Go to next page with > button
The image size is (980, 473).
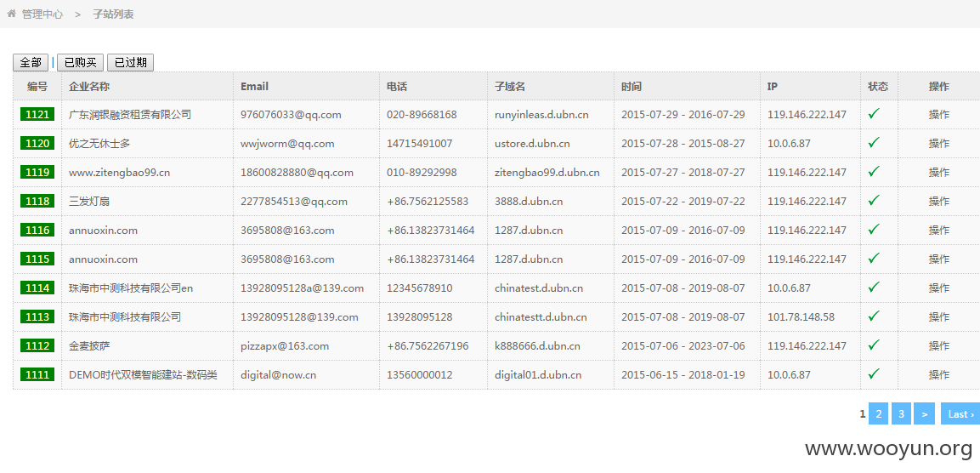pyautogui.click(x=924, y=413)
